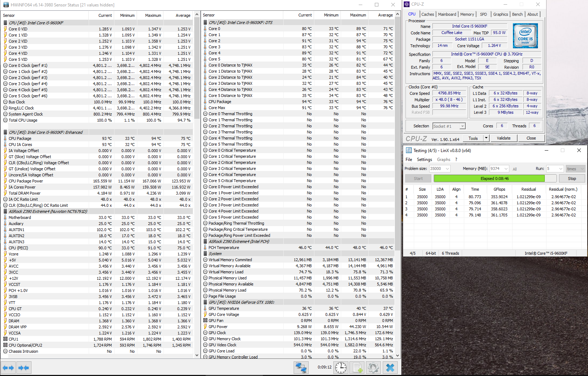
Task: Click the LinX title bar app icon
Action: (x=408, y=150)
